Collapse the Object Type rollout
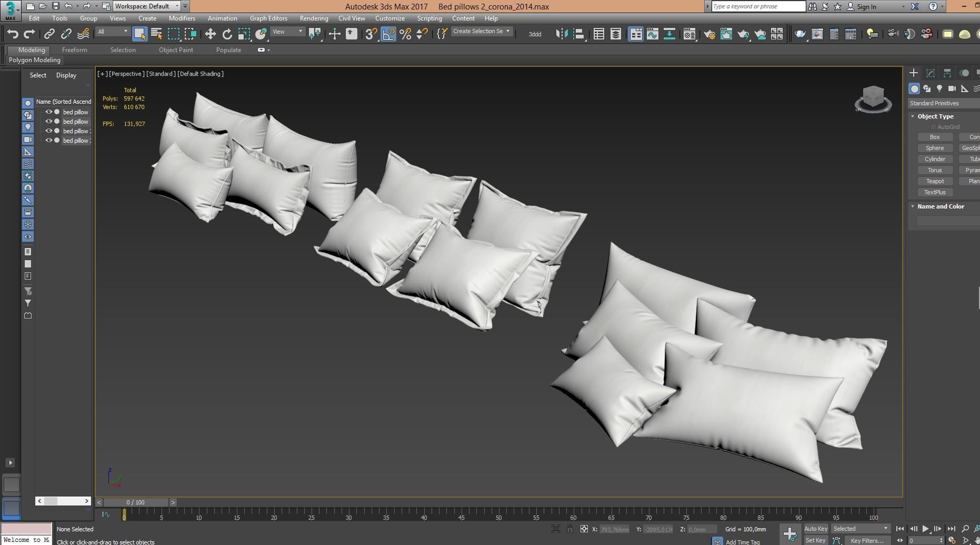This screenshot has width=980, height=545. click(x=913, y=116)
